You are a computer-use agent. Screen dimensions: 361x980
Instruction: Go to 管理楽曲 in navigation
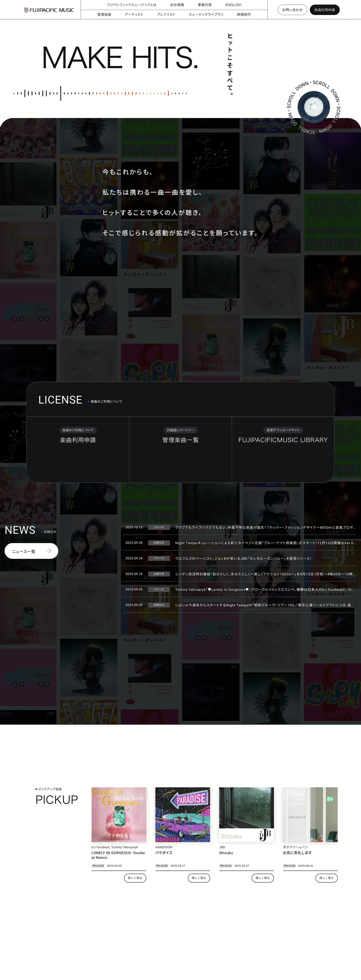point(104,14)
